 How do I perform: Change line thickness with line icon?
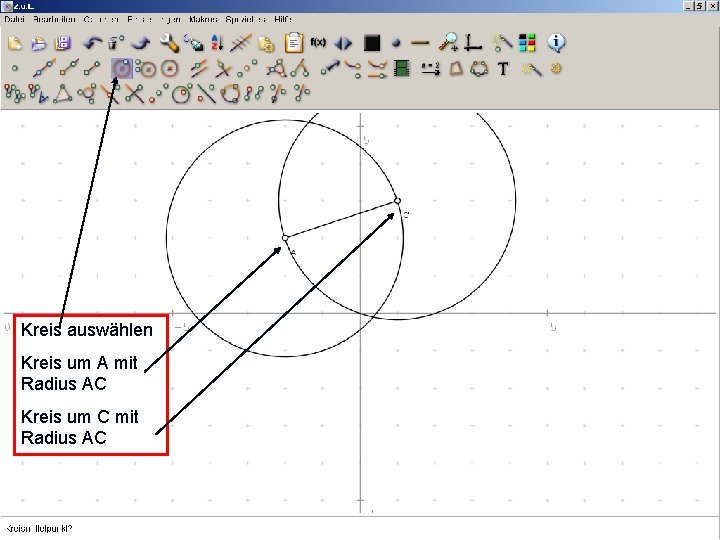[420, 43]
